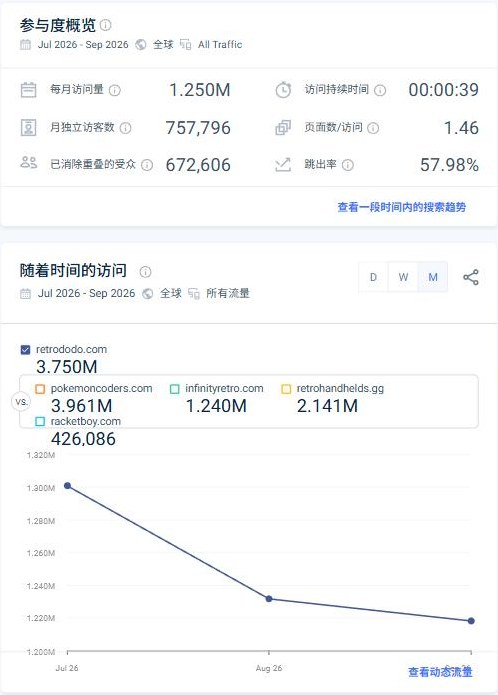Click info icon next to 参与度概览 title
The height and width of the screenshot is (695, 498).
(105, 25)
